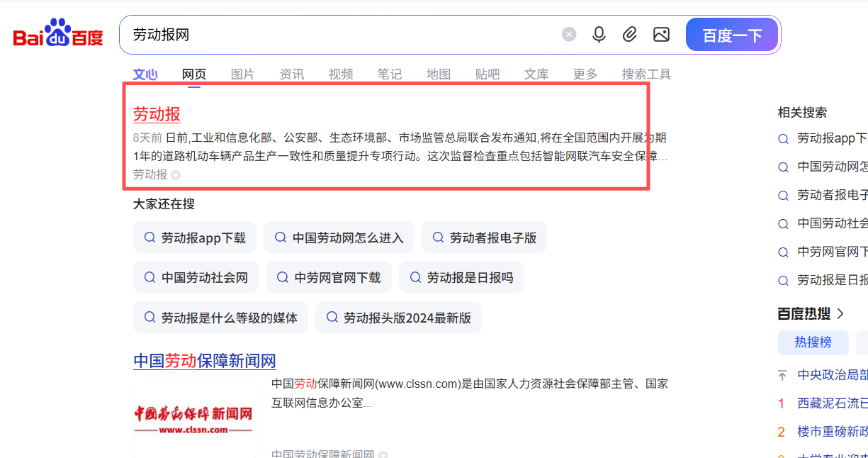Image resolution: width=868 pixels, height=458 pixels.
Task: Open the 中国劳动保障新闻网 result title
Action: 204,360
